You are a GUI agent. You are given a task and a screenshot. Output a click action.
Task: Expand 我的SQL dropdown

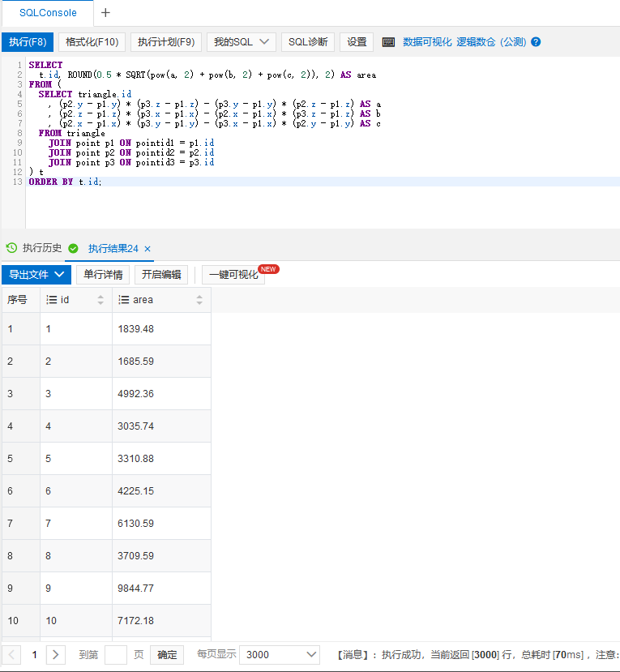[x=242, y=42]
